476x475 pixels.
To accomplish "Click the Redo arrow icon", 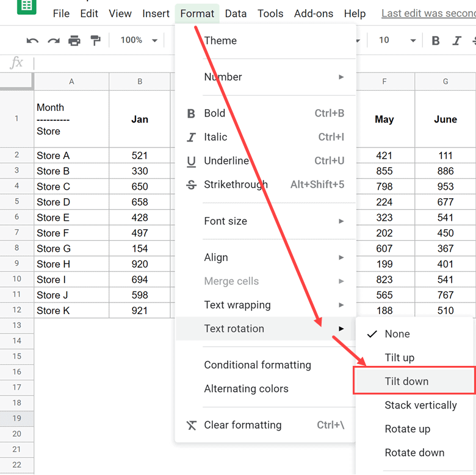I will 54,40.
